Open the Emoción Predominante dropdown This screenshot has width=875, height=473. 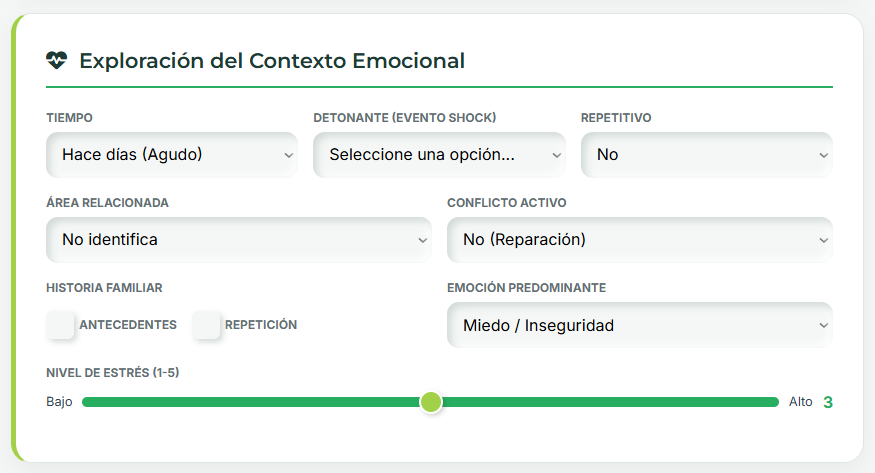click(x=639, y=325)
